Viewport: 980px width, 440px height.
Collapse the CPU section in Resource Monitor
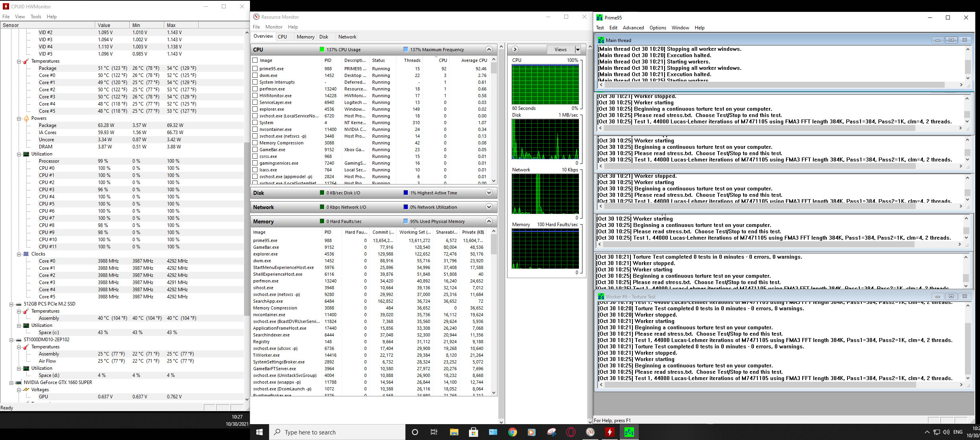tap(489, 50)
